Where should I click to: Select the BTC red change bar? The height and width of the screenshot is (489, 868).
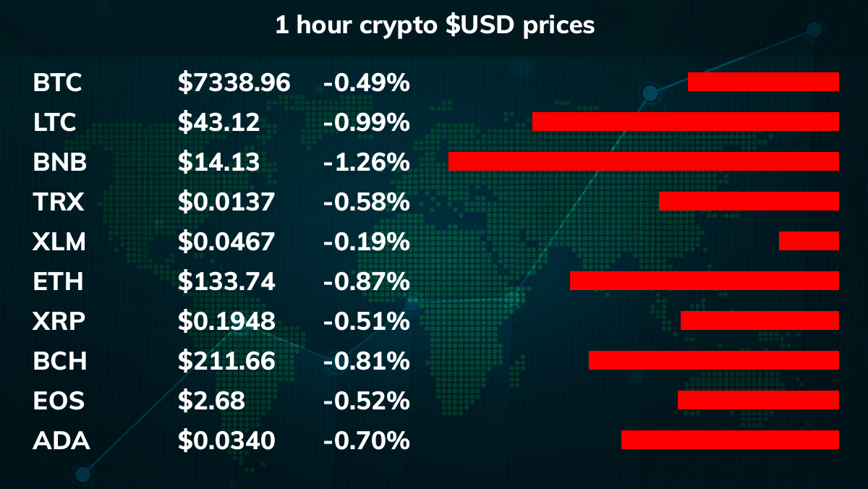[x=763, y=82]
